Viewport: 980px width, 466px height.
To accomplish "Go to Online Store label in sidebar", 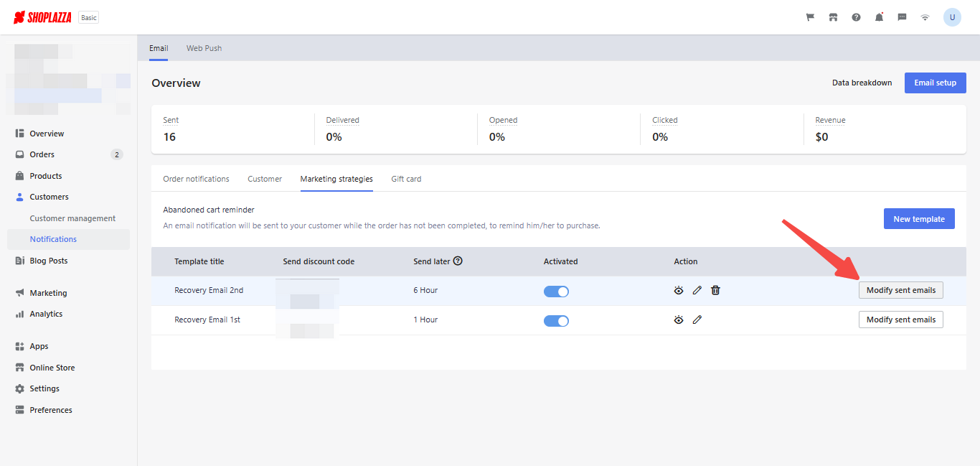I will pos(52,368).
